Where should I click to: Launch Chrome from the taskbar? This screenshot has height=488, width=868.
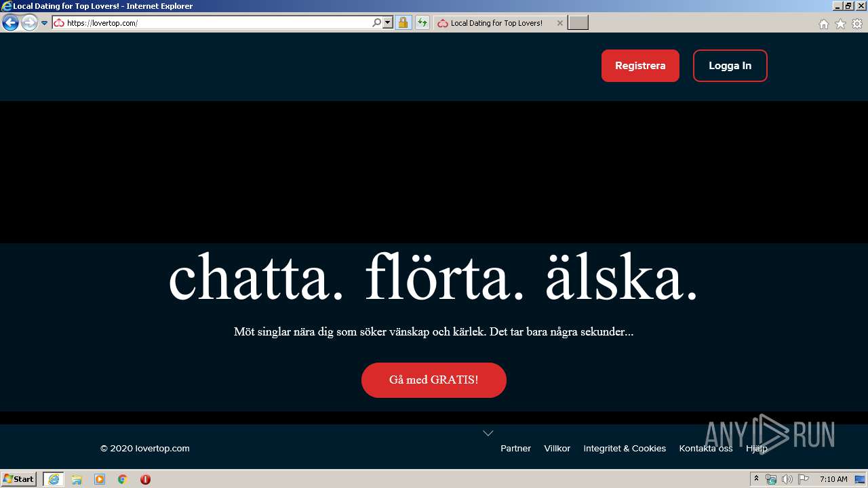click(123, 479)
